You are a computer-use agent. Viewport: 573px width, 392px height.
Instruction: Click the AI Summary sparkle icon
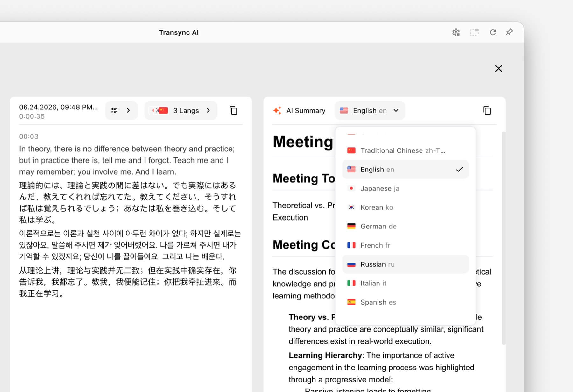pos(277,110)
